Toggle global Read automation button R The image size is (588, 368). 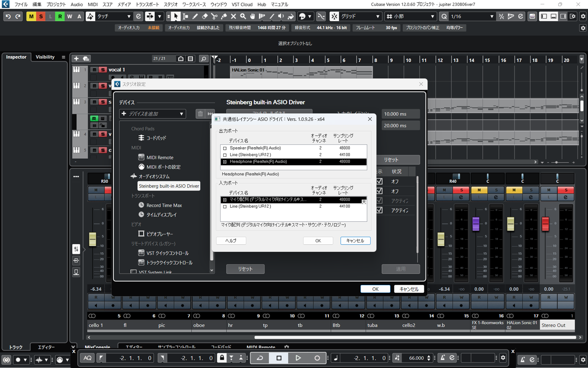pos(60,16)
